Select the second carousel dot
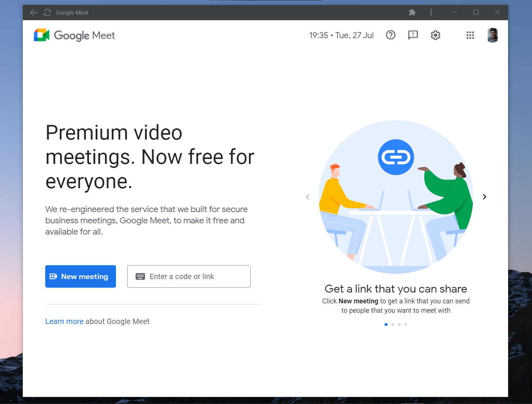Viewport: 532px width, 404px height. (392, 324)
